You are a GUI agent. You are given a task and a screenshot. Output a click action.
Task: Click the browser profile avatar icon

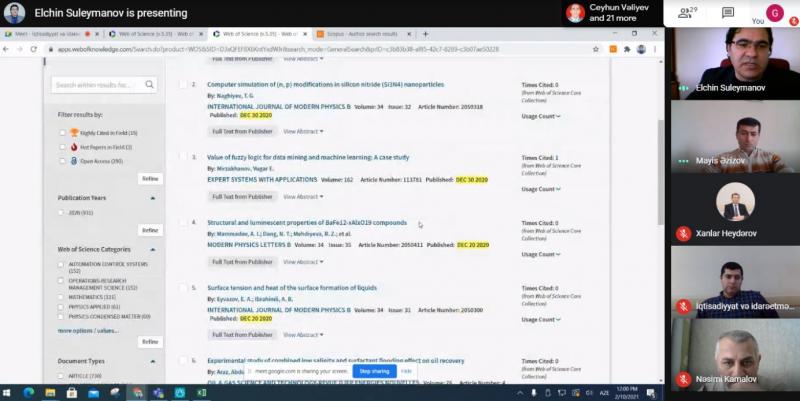point(641,49)
